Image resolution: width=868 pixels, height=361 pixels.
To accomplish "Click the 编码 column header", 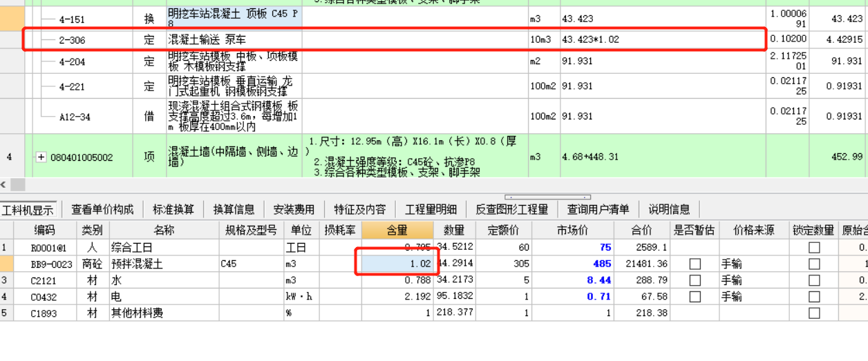I will (x=45, y=230).
